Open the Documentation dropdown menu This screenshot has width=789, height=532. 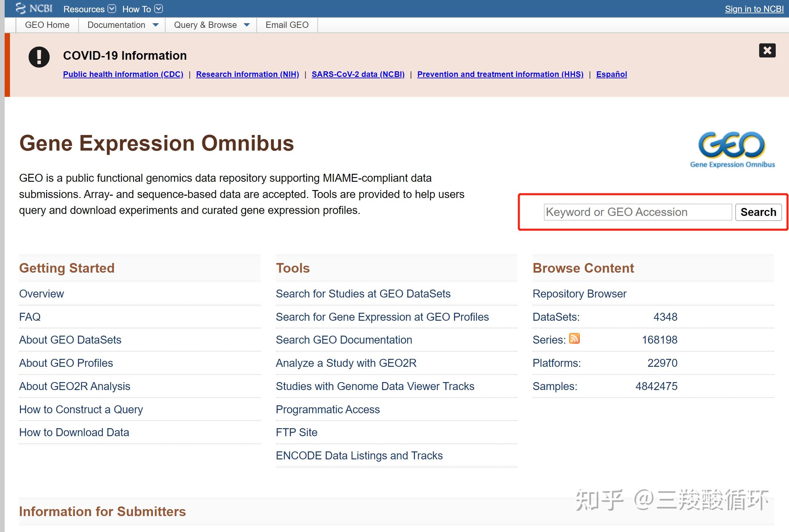tap(122, 25)
